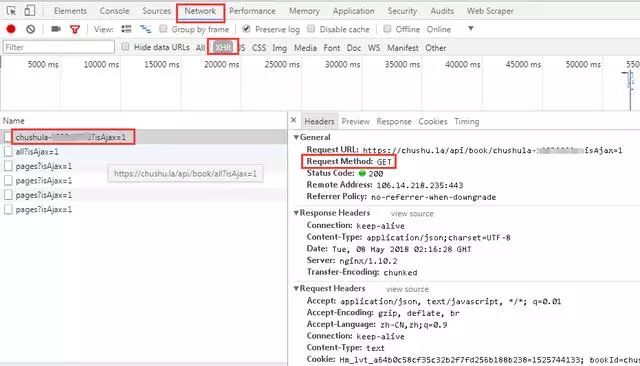Click the request marks in the timeline overview
The image size is (640, 366).
629,80
